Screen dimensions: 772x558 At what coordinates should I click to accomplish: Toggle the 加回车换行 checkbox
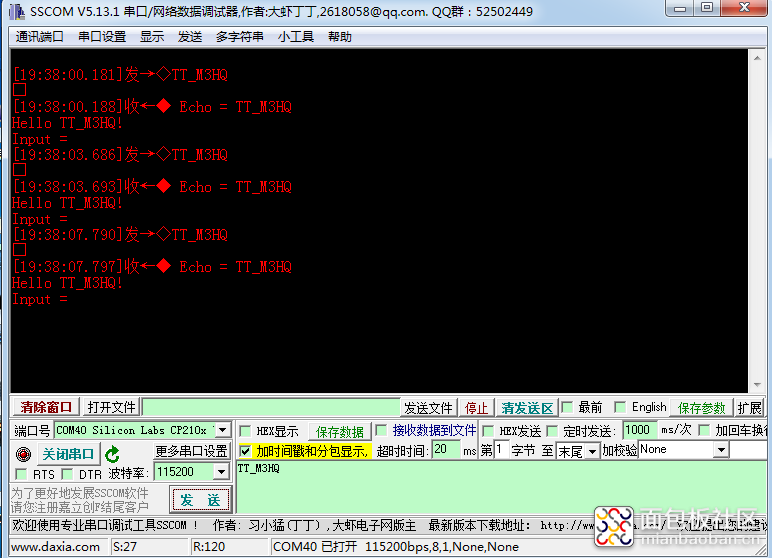705,430
